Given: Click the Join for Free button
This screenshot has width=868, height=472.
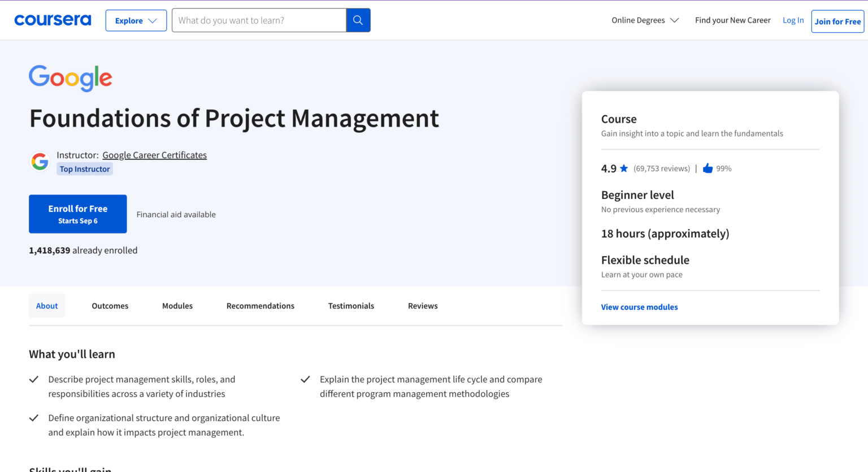Looking at the screenshot, I should click(x=837, y=21).
